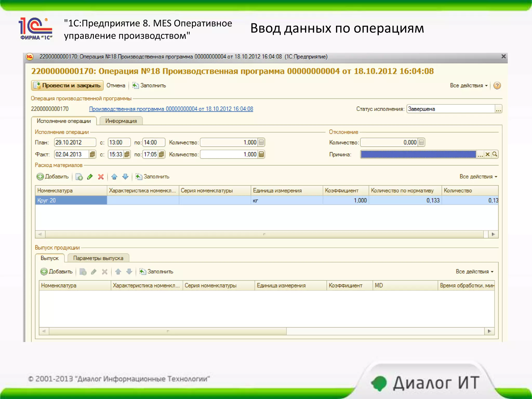
Task: Click the План start time 13:00 field
Action: (x=119, y=142)
